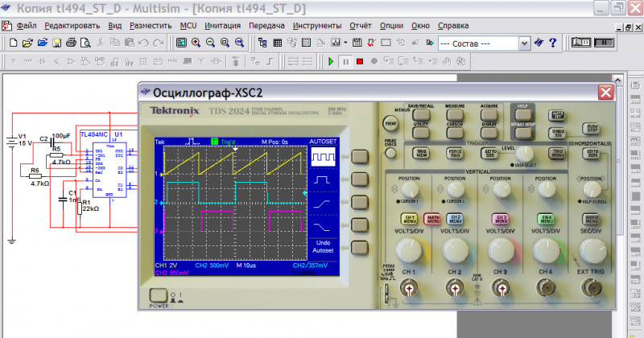Toggle the red MATH MENU button
The image size is (644, 338).
(x=432, y=219)
